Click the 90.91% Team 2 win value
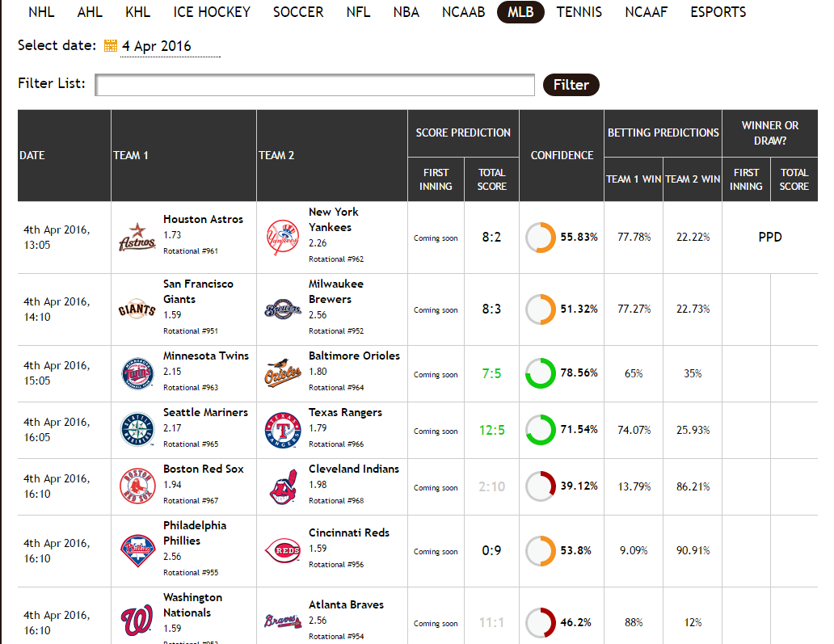 click(693, 550)
